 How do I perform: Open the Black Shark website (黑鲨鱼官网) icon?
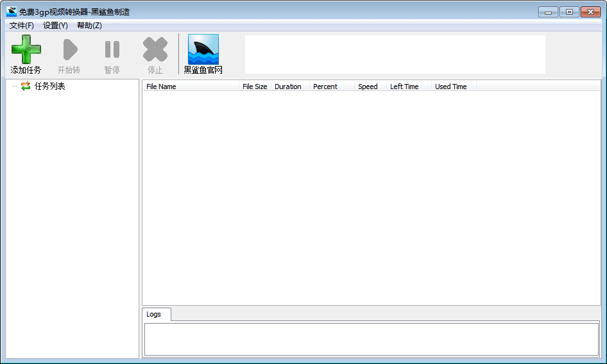(x=203, y=49)
